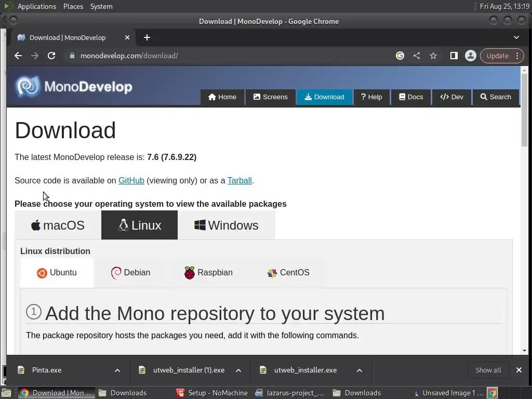
Task: Switch to Download | Mon... taskbar window
Action: pyautogui.click(x=56, y=393)
